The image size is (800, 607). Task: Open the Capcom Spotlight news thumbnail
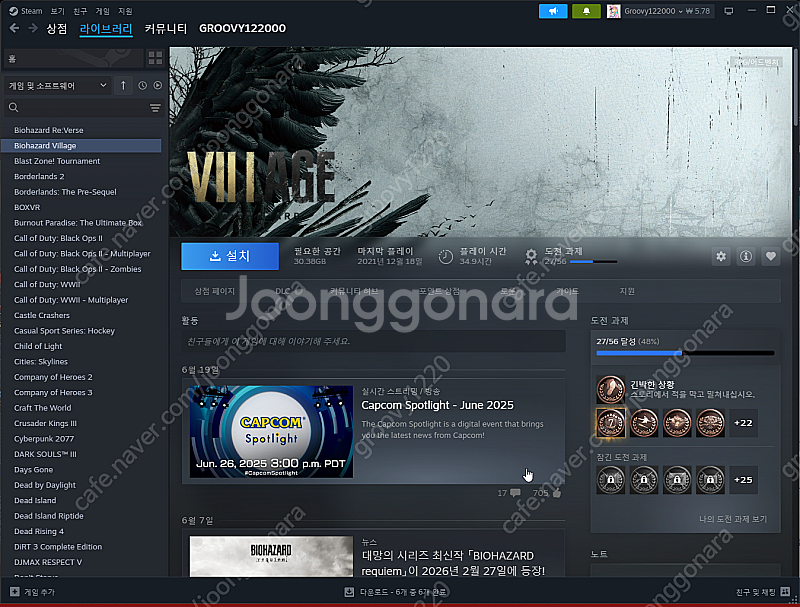point(271,431)
